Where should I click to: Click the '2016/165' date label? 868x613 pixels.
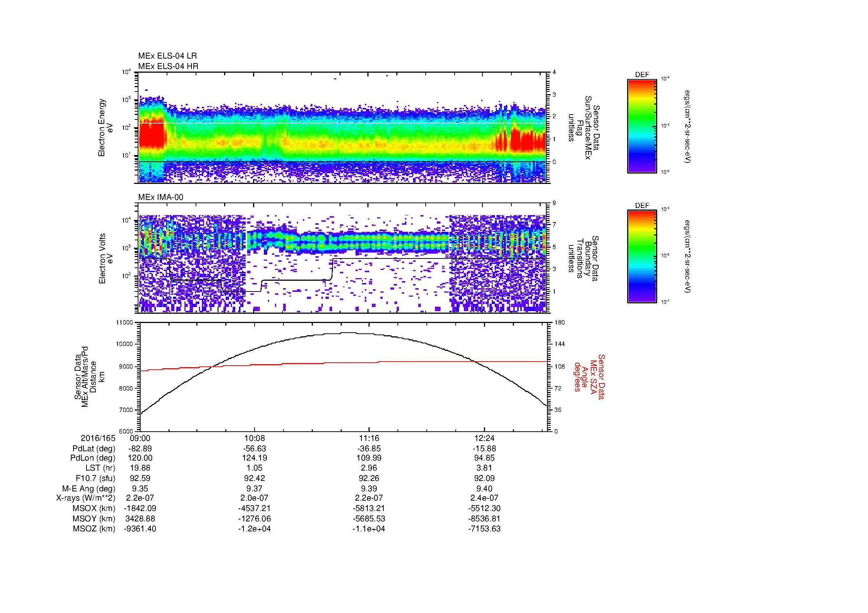coord(98,438)
